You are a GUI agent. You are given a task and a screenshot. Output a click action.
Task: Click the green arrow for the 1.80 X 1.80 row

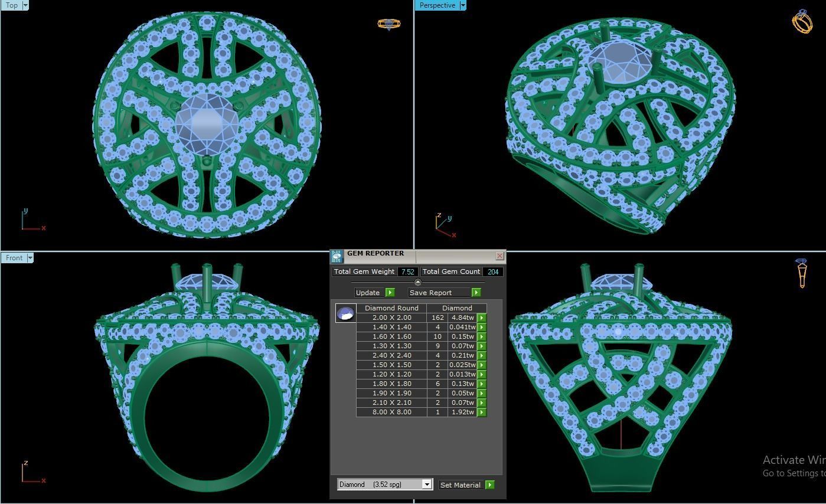coord(482,384)
